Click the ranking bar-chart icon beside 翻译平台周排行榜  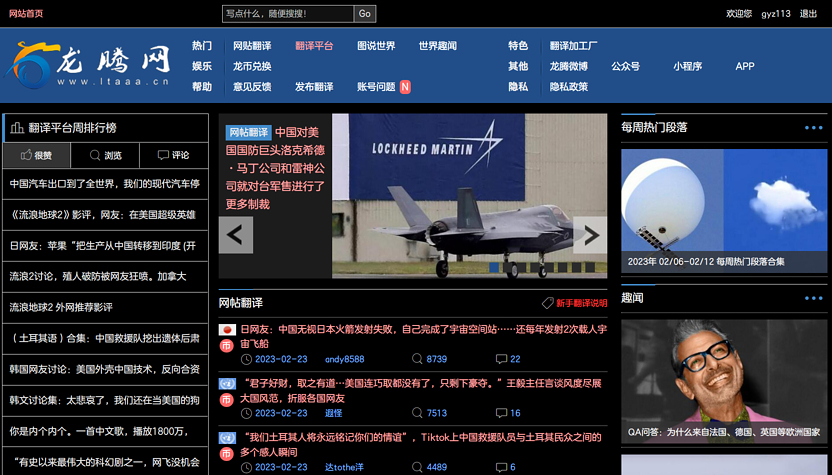[x=17, y=127]
